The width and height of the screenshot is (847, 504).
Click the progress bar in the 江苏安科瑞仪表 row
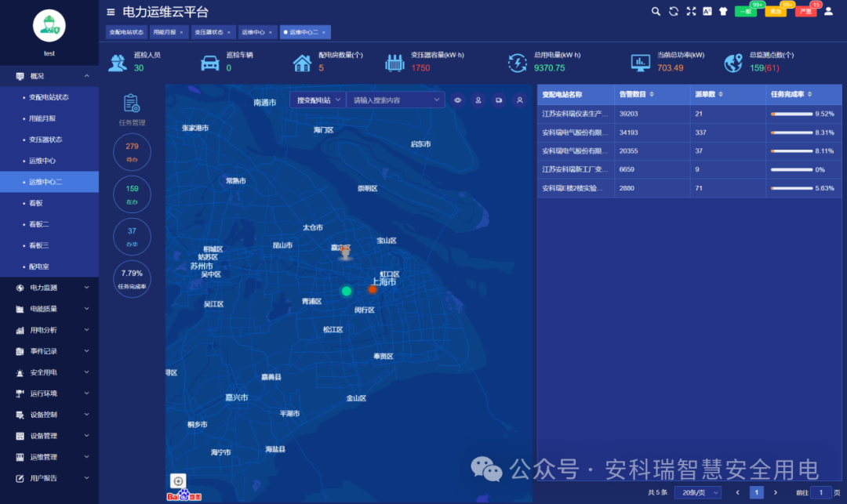792,112
